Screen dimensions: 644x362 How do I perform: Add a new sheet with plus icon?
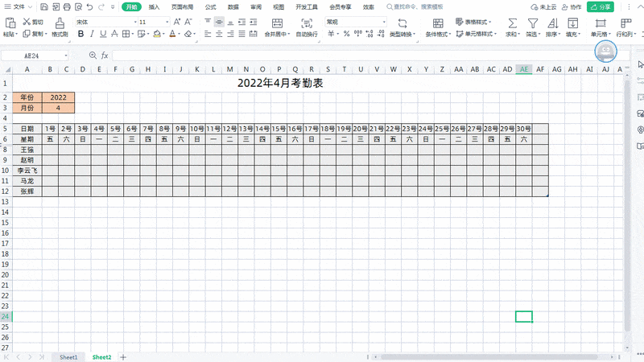pyautogui.click(x=123, y=357)
